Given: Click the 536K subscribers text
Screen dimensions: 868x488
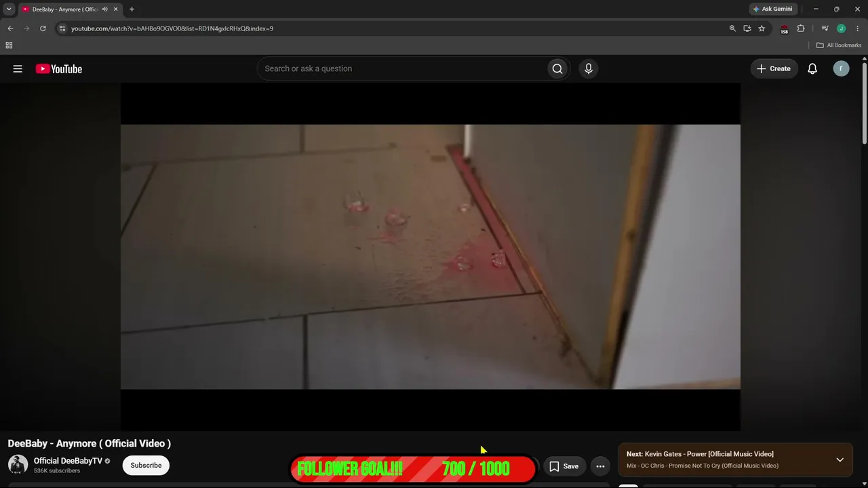Looking at the screenshot, I should [x=57, y=470].
